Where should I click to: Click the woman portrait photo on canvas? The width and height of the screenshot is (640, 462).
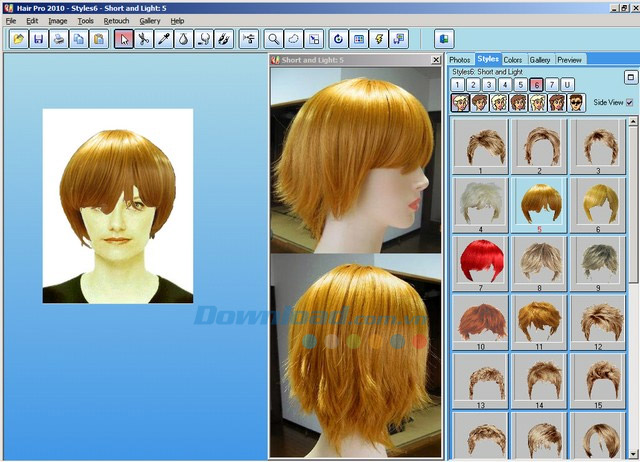coord(118,206)
